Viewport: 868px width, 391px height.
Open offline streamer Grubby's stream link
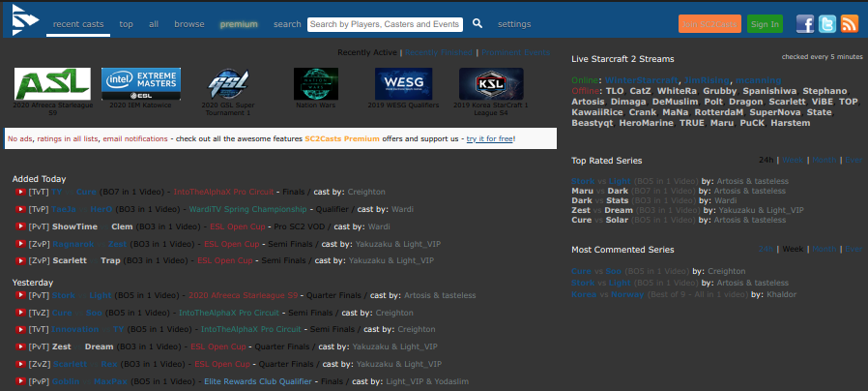(720, 91)
